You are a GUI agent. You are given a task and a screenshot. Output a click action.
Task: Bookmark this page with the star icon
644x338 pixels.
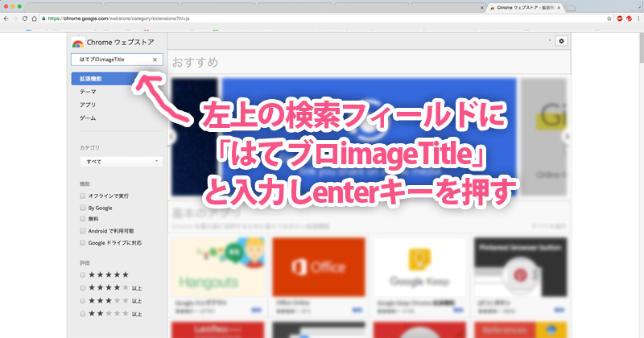coord(609,19)
